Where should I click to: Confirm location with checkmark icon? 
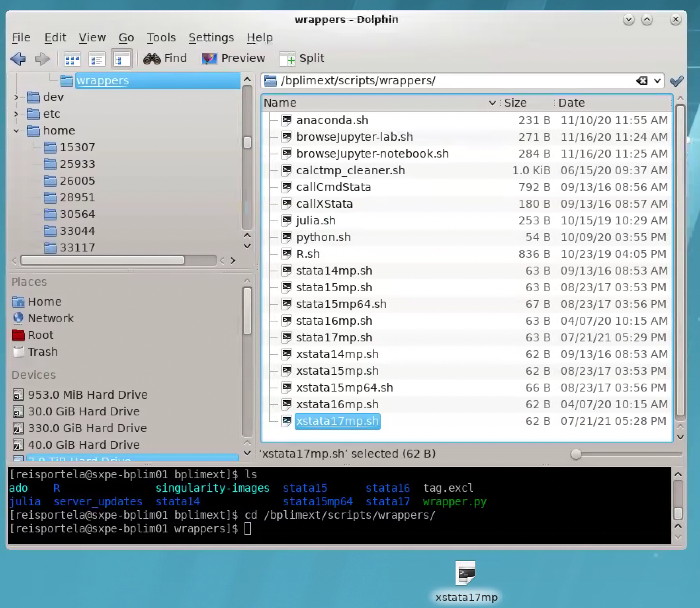coord(677,81)
